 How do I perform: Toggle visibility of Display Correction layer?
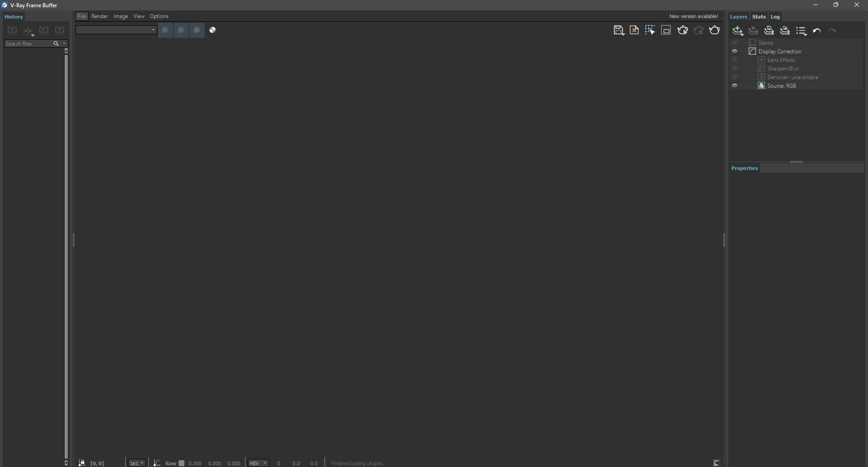pyautogui.click(x=735, y=52)
